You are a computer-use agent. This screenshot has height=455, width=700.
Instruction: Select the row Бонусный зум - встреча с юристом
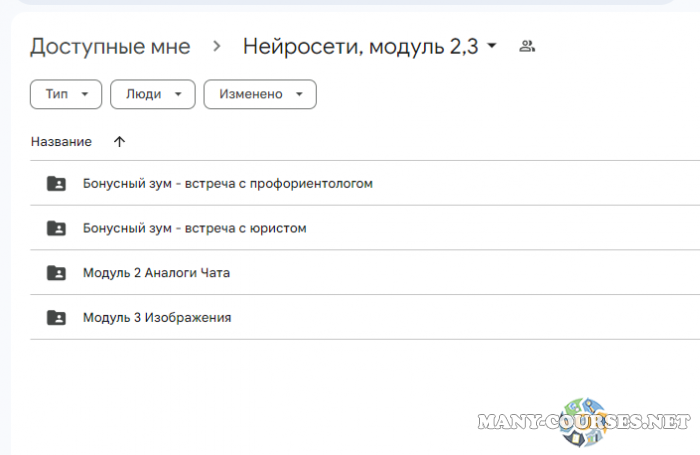pyautogui.click(x=194, y=228)
